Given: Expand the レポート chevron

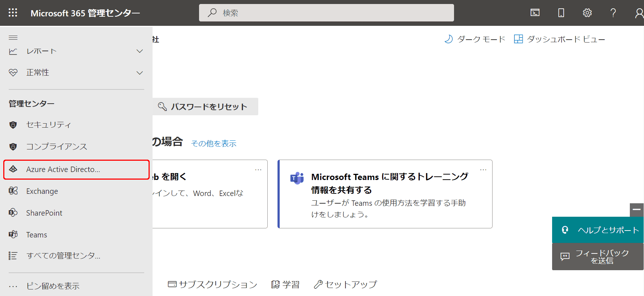Looking at the screenshot, I should (x=139, y=51).
